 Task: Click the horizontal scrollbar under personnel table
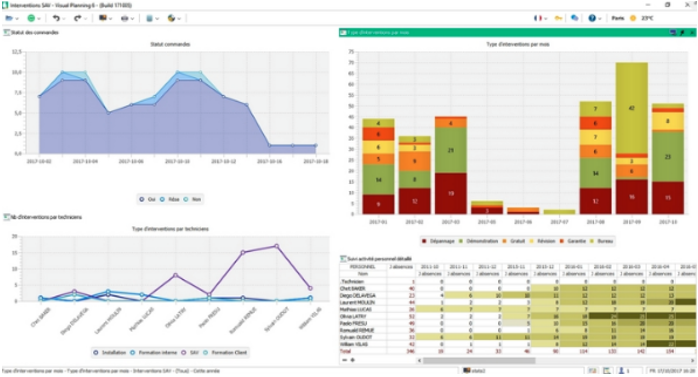[556, 361]
